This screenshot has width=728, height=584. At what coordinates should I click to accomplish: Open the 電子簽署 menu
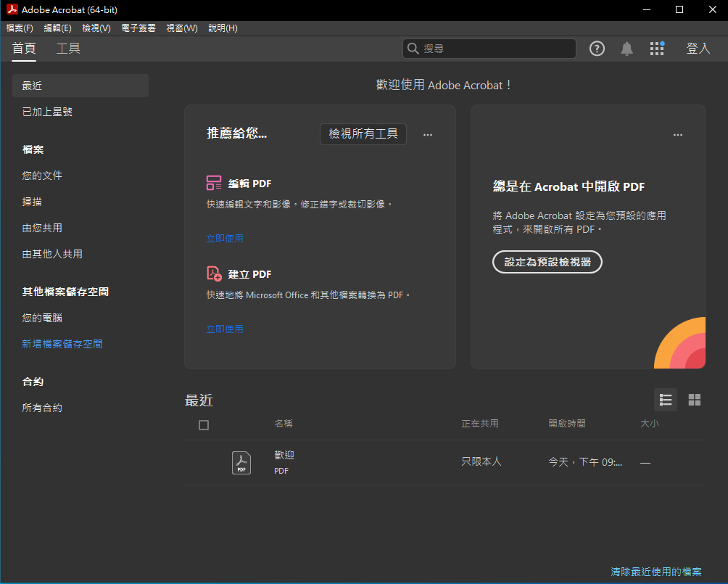[x=138, y=28]
